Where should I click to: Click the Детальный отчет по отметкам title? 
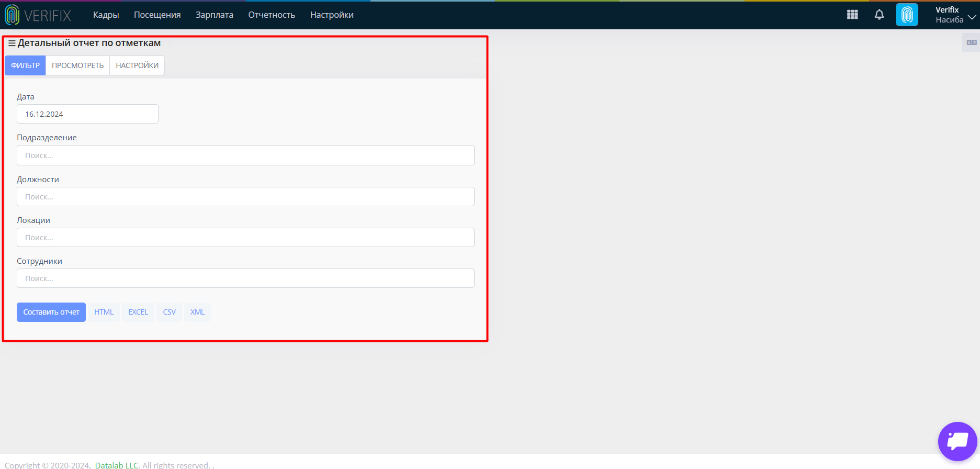point(89,43)
